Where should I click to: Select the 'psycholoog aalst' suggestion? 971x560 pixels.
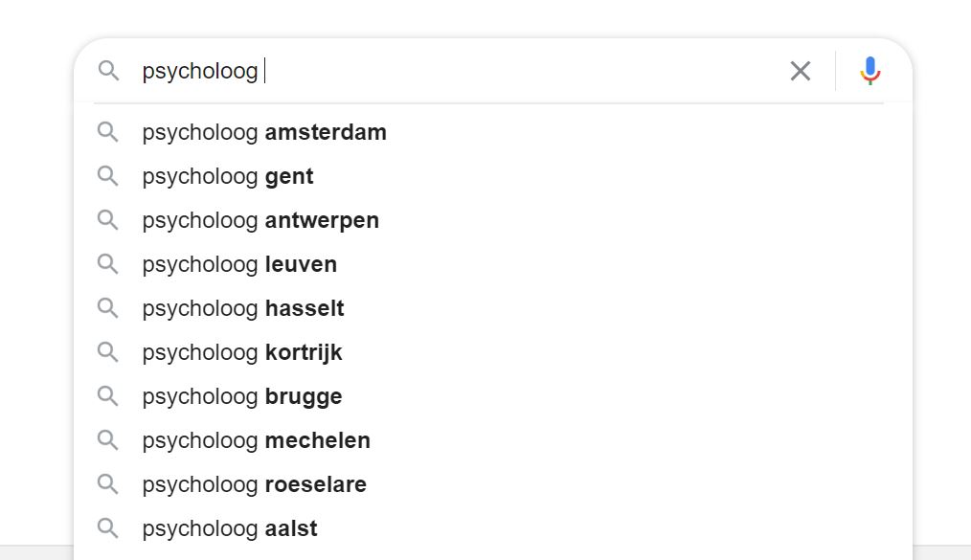(x=230, y=528)
